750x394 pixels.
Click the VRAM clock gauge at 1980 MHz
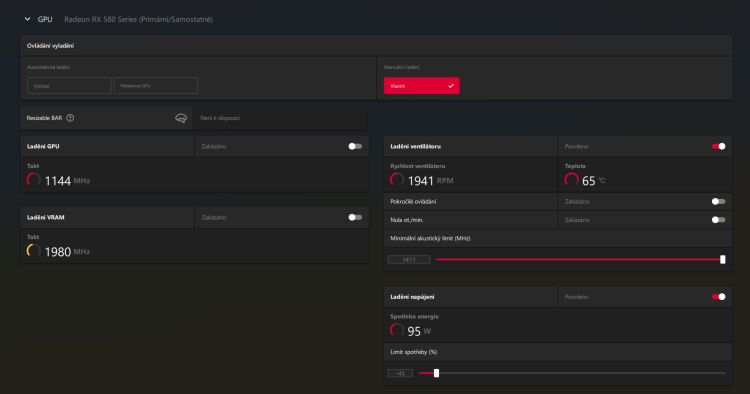[33, 251]
